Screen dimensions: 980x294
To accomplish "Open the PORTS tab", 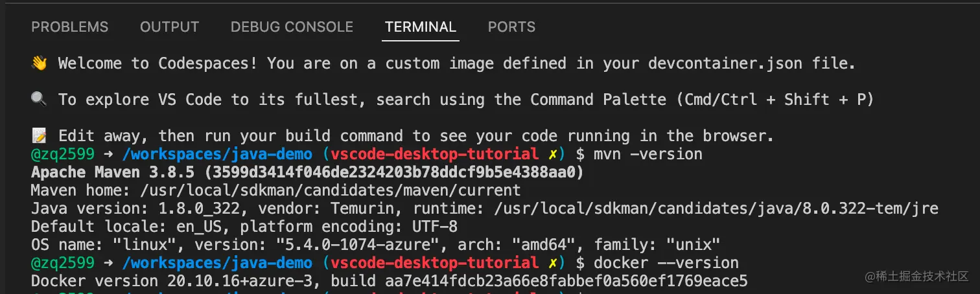I will coord(511,27).
